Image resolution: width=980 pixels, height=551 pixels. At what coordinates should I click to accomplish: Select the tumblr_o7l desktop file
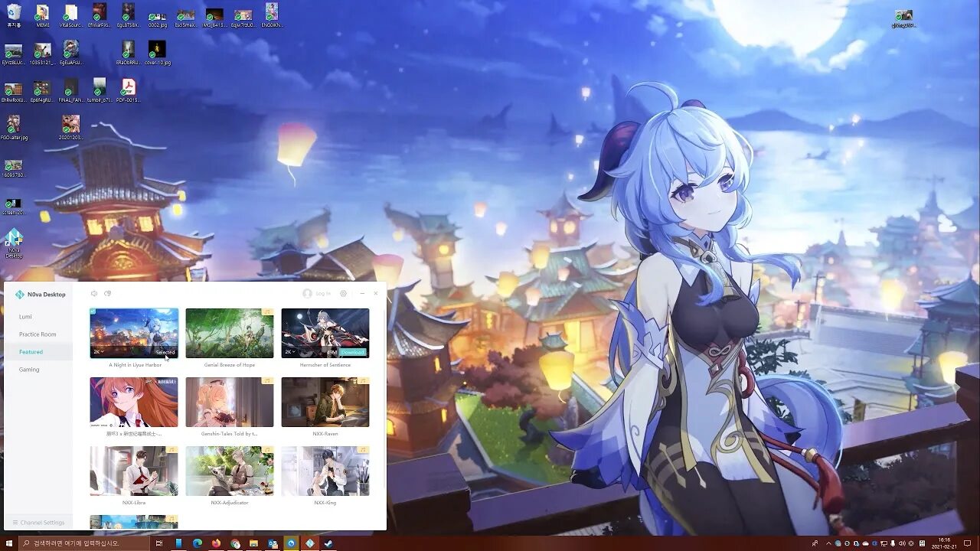pyautogui.click(x=100, y=90)
